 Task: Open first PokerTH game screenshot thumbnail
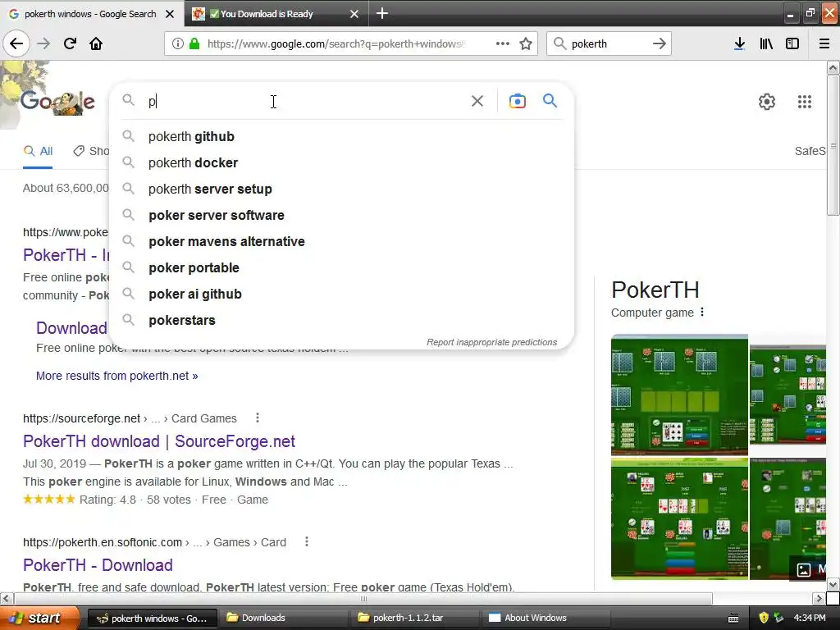coord(679,395)
